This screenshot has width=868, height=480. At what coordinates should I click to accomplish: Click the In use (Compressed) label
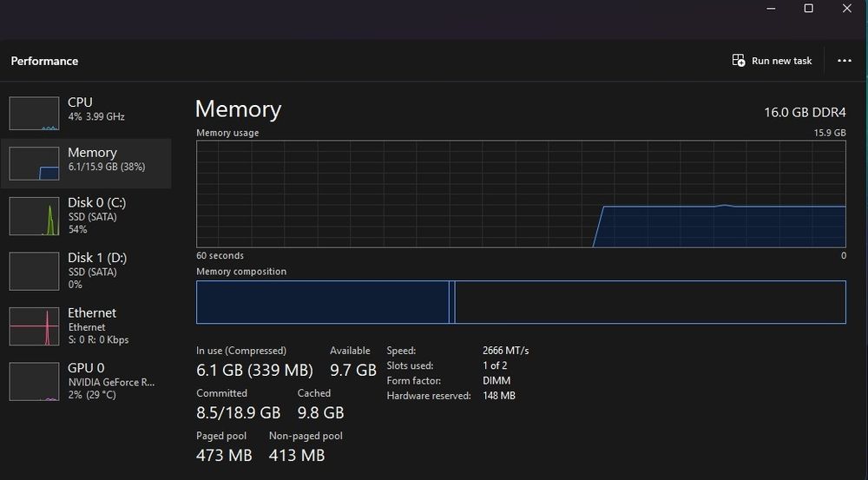pos(241,351)
